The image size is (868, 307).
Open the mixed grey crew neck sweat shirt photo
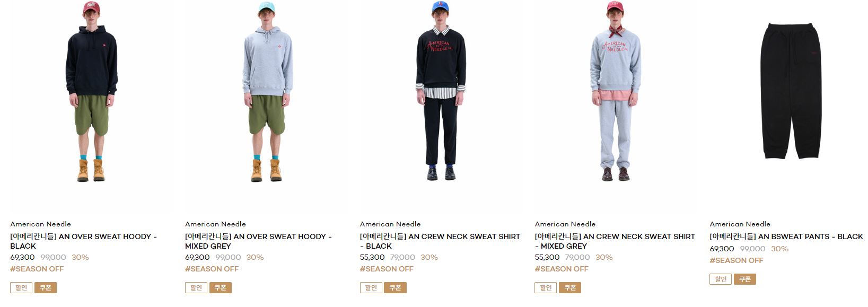[x=616, y=106]
